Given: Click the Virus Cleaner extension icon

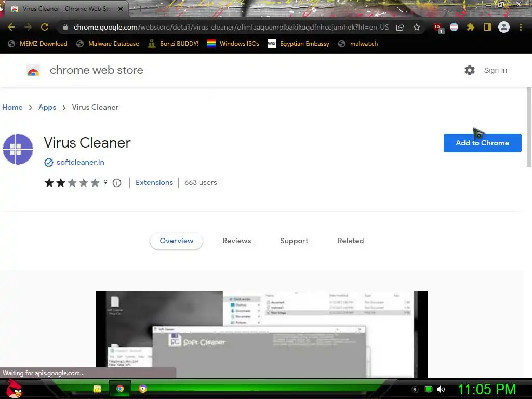Looking at the screenshot, I should click(x=18, y=149).
